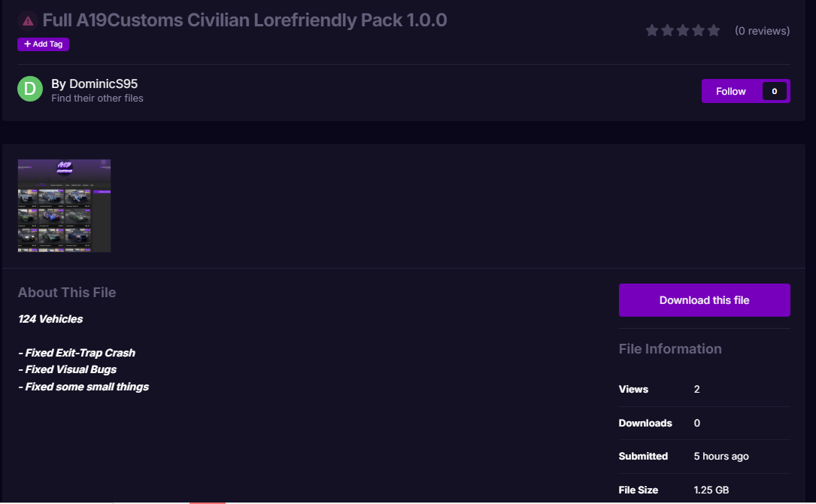Click the follower count badge
Image resolution: width=816 pixels, height=504 pixels.
774,91
